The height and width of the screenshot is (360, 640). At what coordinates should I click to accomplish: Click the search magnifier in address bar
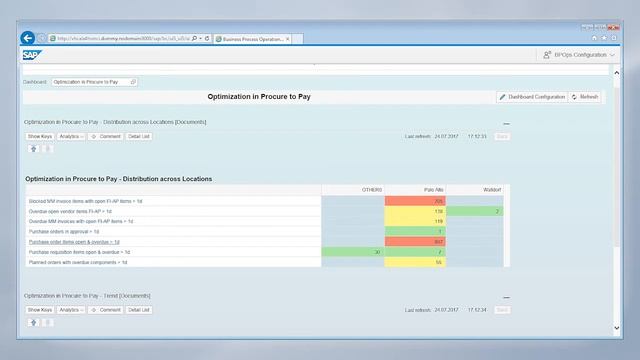pyautogui.click(x=195, y=38)
